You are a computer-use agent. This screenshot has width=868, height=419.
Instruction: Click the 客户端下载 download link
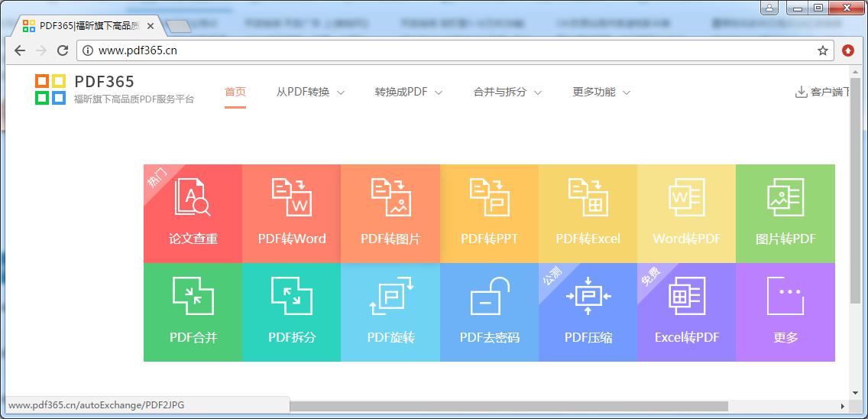click(825, 93)
